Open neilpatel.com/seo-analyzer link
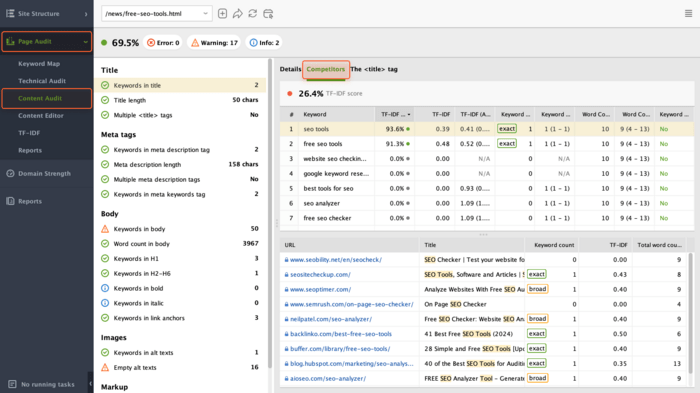Image resolution: width=700 pixels, height=393 pixels. (331, 319)
